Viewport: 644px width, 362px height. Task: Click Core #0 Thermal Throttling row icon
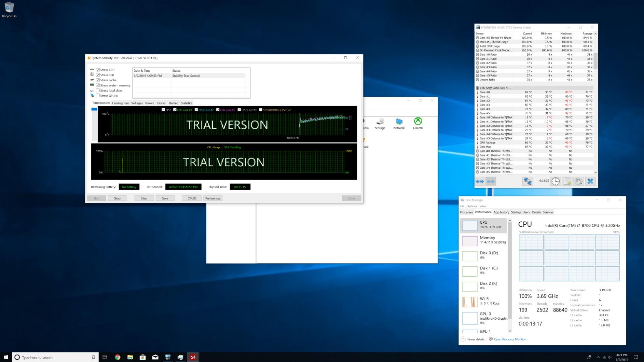[x=477, y=151]
